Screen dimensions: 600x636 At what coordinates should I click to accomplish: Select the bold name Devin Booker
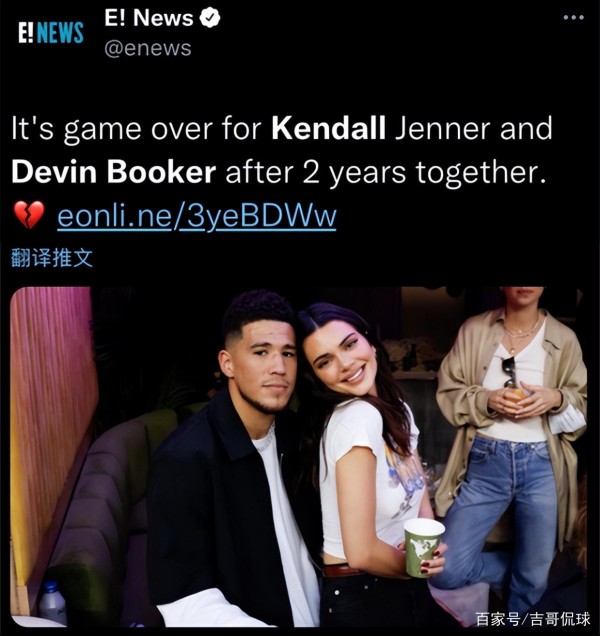tap(113, 172)
